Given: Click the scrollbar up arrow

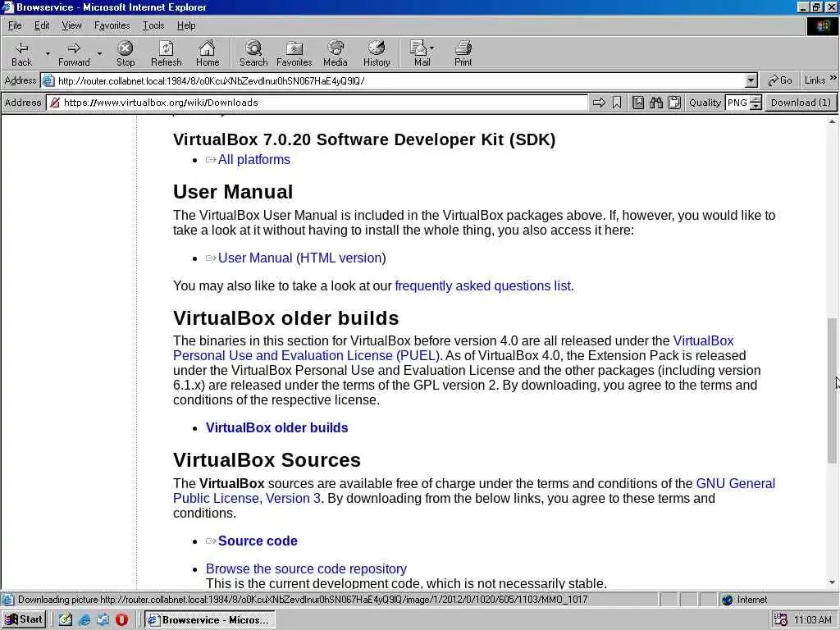Looking at the screenshot, I should pos(832,122).
